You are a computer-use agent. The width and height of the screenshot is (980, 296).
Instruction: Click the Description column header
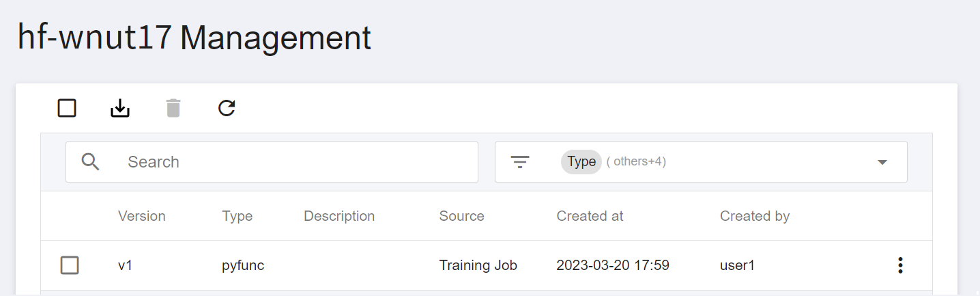(x=339, y=216)
